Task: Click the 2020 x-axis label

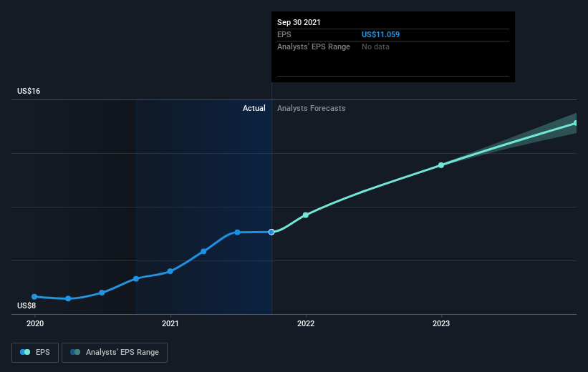Action: (x=35, y=323)
